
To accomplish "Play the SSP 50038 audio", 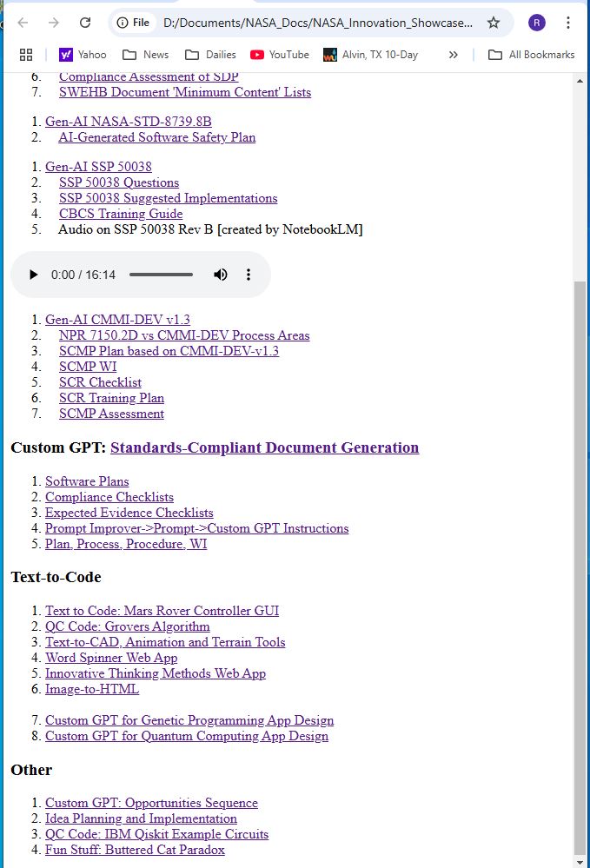I will point(34,275).
